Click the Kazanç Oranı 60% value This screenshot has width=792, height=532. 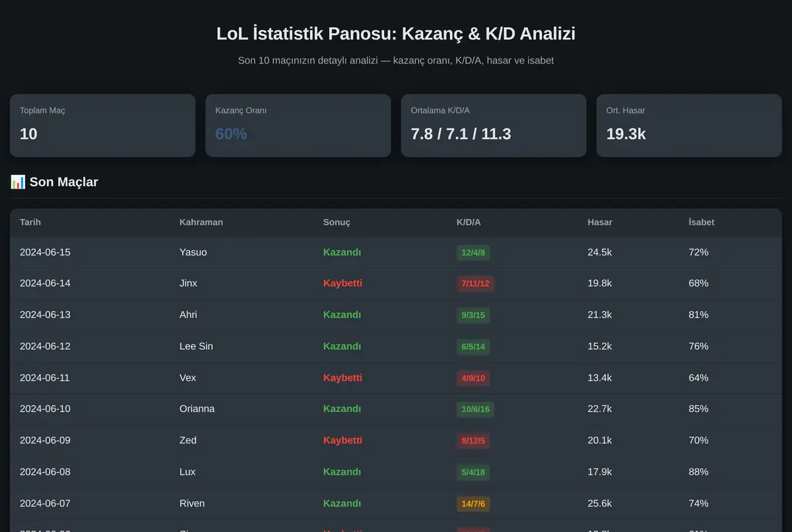pyautogui.click(x=231, y=134)
